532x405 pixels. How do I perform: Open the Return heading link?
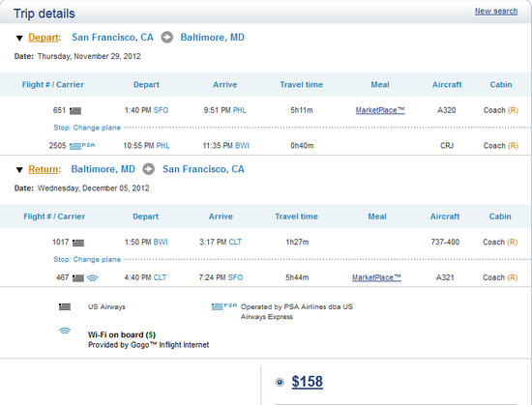tap(44, 169)
